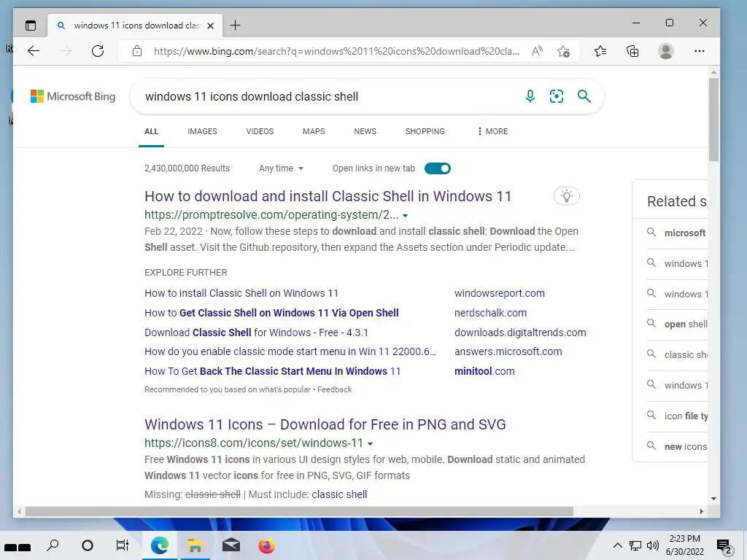This screenshot has width=747, height=560.
Task: Click the downloads.digitaltrends.com link
Action: coord(520,332)
